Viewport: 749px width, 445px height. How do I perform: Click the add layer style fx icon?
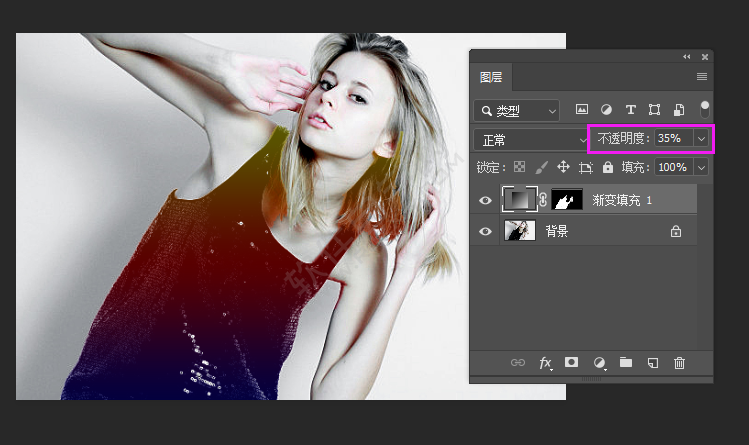tap(546, 363)
